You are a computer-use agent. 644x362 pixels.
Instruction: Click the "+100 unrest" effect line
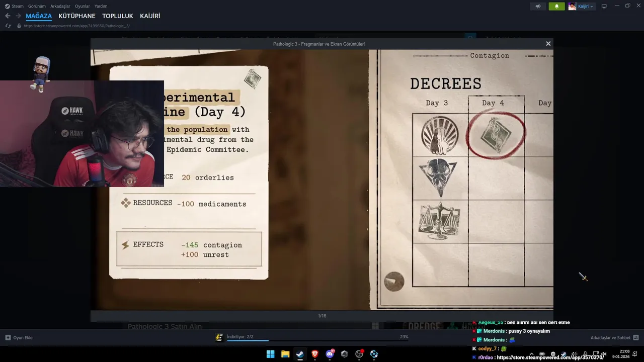pos(205,255)
